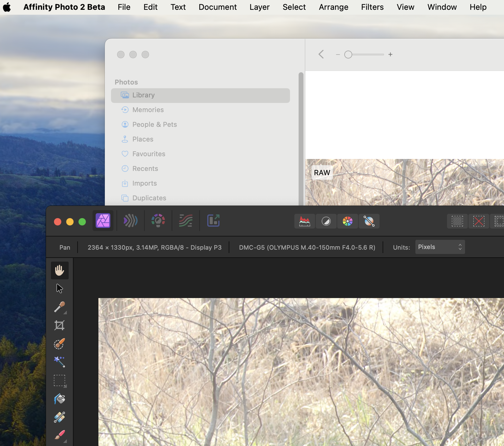Open the Text menu
The width and height of the screenshot is (504, 446).
[x=178, y=7]
